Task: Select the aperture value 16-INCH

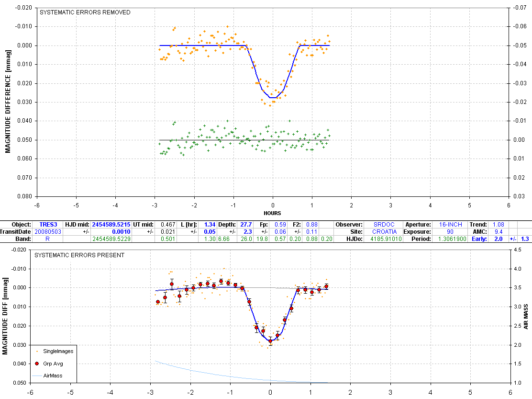Action: pos(450,225)
